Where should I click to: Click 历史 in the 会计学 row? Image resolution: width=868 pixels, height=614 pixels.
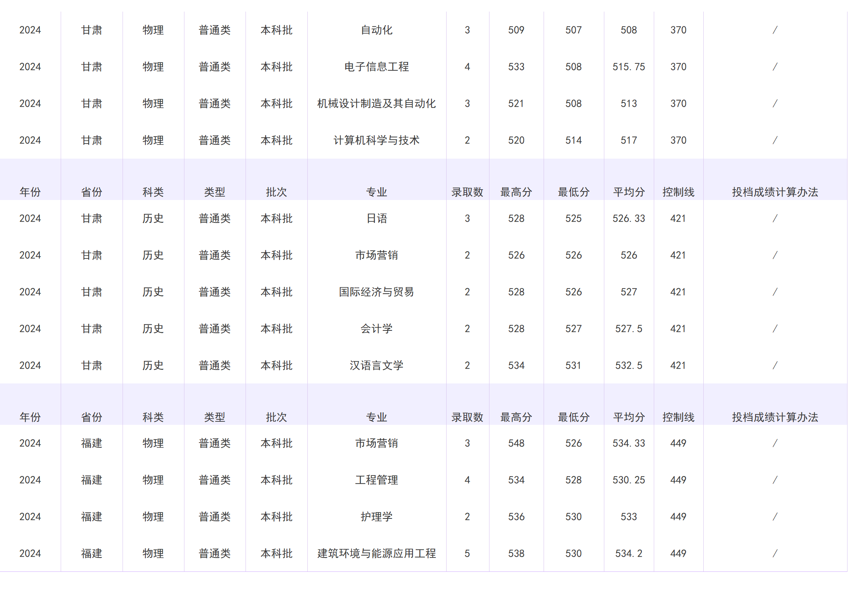click(x=153, y=329)
